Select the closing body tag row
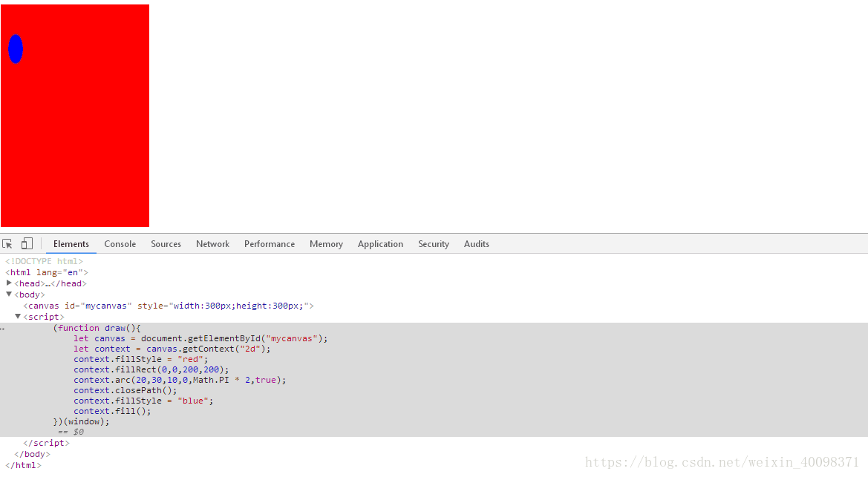The image size is (868, 477). [x=32, y=454]
